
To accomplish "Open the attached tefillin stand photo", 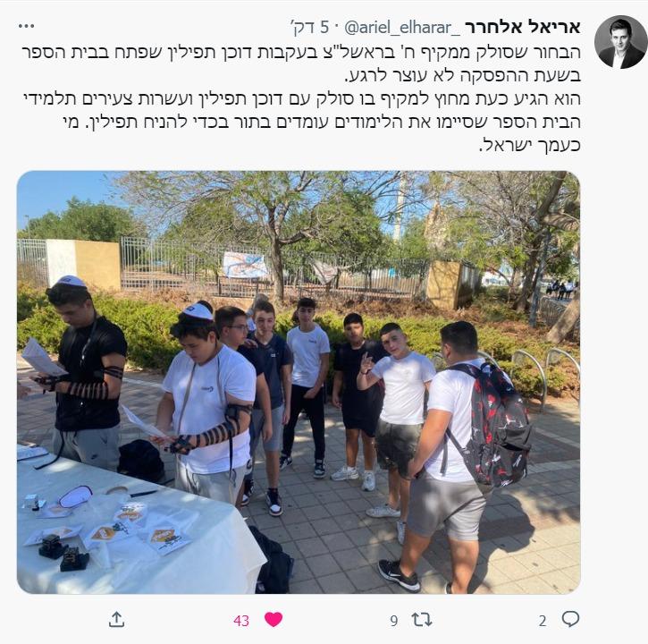I will 299,382.
